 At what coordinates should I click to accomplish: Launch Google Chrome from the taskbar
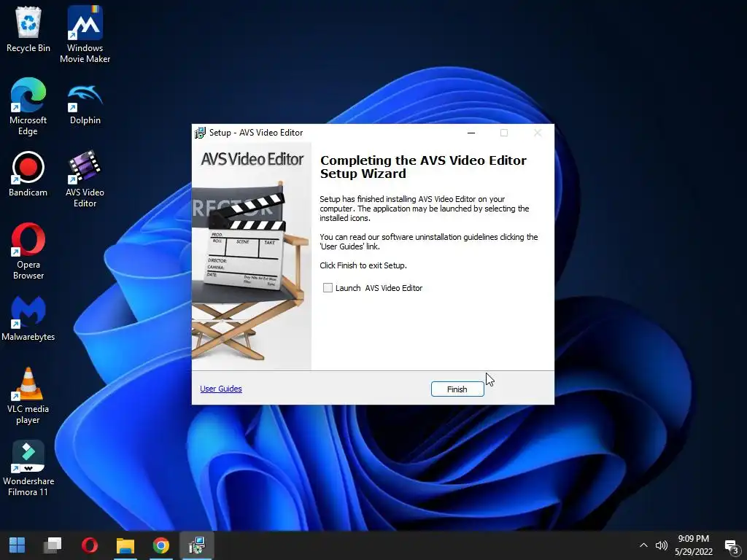point(161,545)
